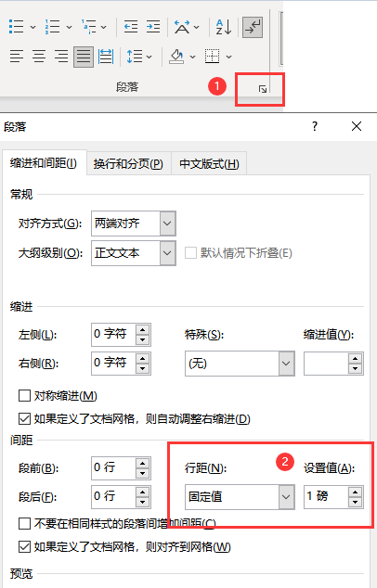Viewport: 377px width, 588px height.
Task: Click the justify alignment icon
Action: tap(84, 57)
